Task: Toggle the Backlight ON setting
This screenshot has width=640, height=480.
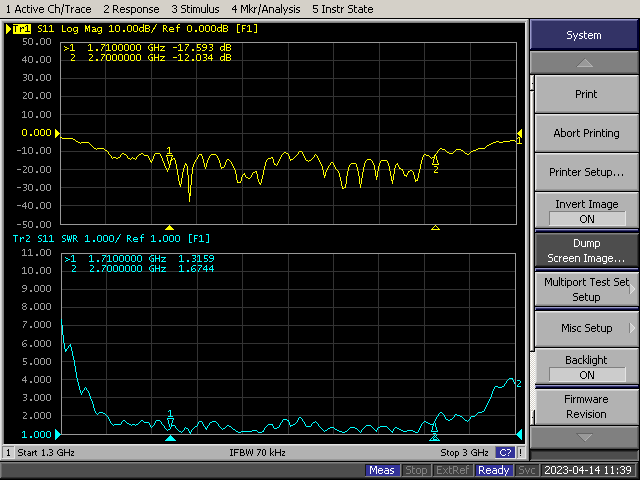Action: tap(586, 367)
